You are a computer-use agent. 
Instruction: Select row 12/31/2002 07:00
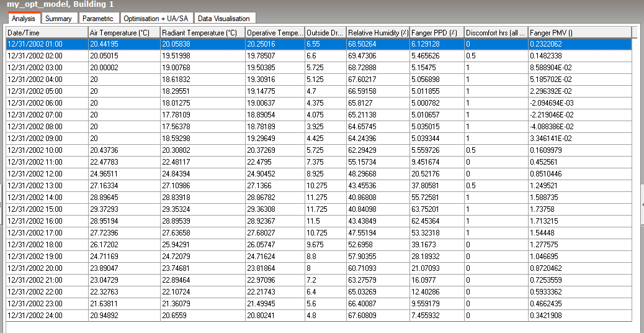[x=319, y=115]
